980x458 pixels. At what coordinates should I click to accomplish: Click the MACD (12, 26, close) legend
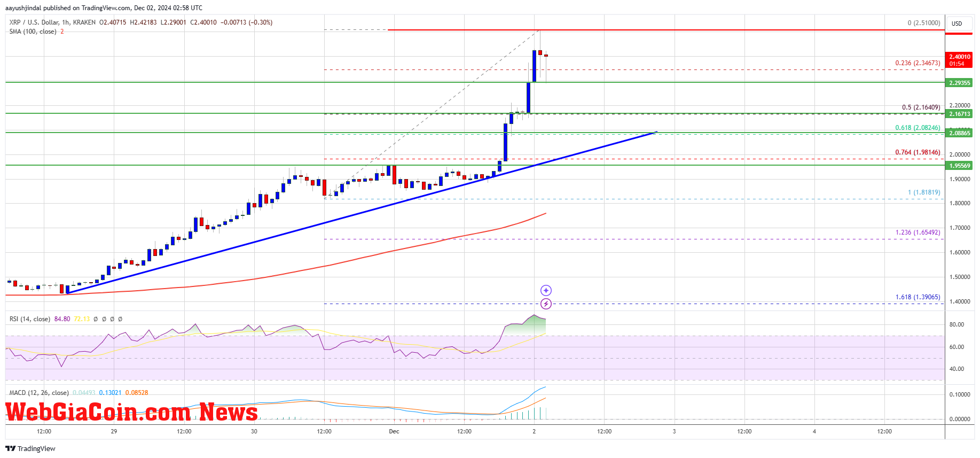(39, 393)
